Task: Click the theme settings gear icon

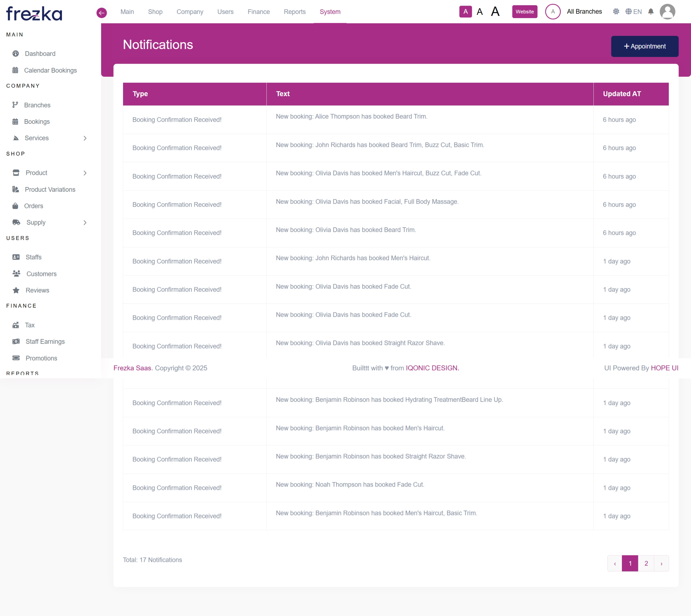Action: (616, 12)
